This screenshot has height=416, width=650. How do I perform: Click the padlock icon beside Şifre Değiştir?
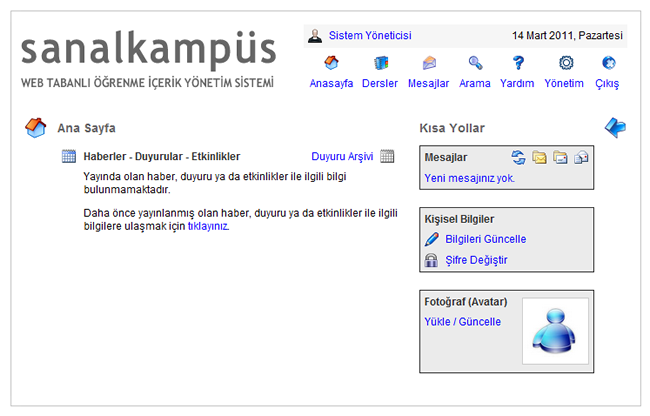[x=431, y=260]
